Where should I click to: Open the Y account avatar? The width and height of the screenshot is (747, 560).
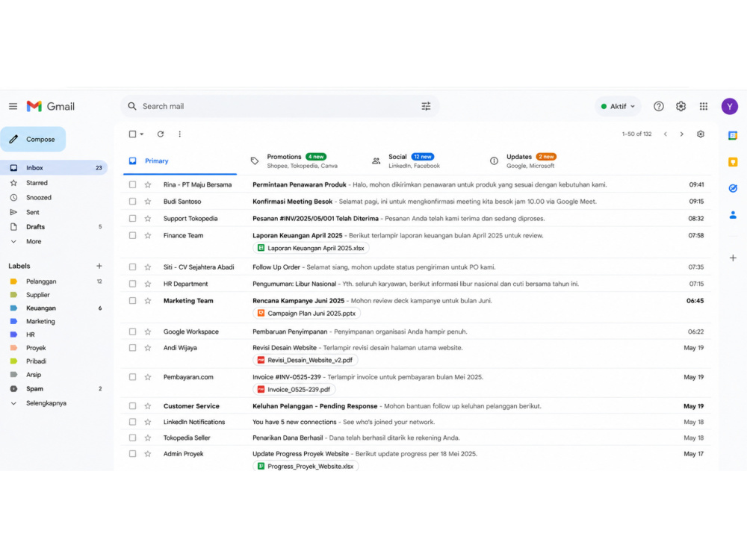(x=729, y=106)
